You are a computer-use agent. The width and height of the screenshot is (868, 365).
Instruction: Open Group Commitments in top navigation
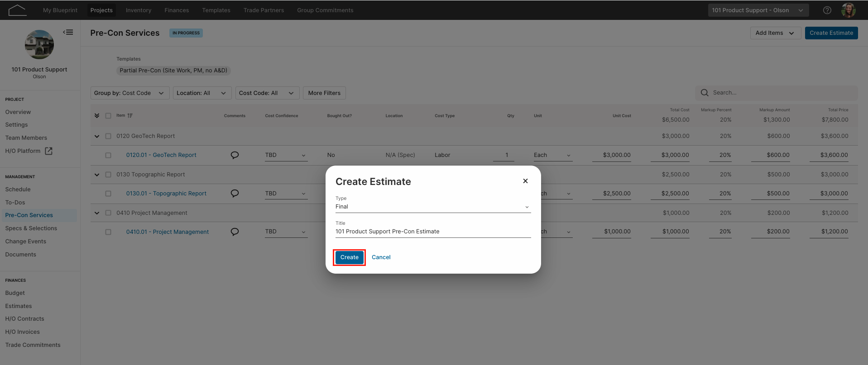coord(325,10)
